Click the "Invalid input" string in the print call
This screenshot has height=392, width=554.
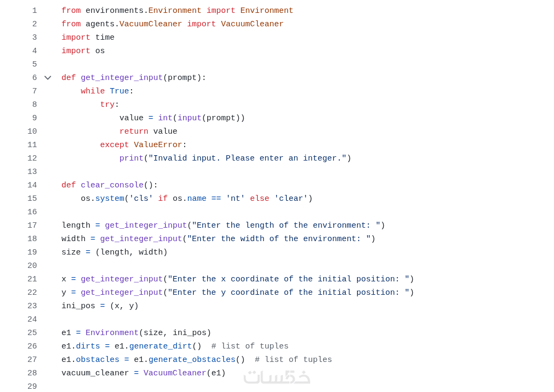click(247, 158)
